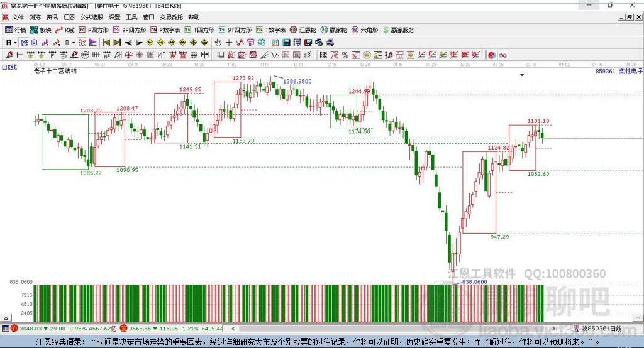This screenshot has width=644, height=348.
Task: Open the 江恩 menu
Action: [x=69, y=17]
